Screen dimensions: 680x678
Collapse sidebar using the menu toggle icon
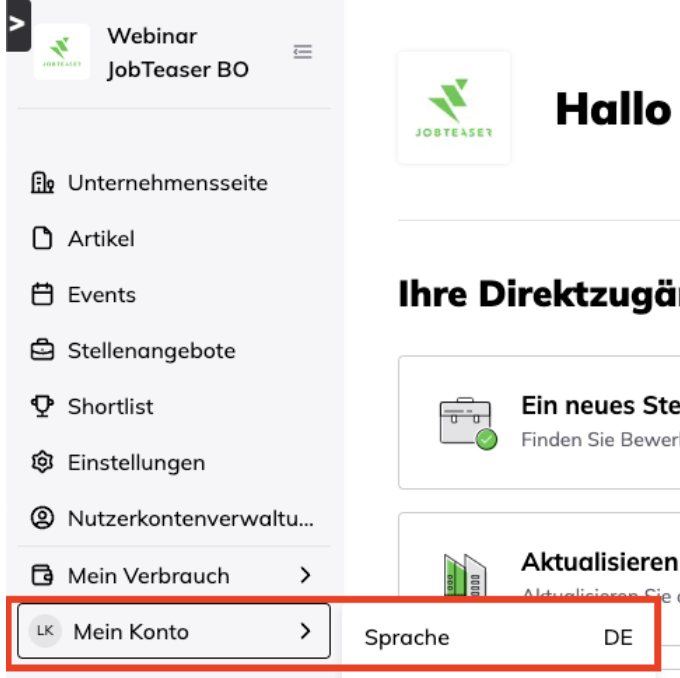pyautogui.click(x=302, y=52)
